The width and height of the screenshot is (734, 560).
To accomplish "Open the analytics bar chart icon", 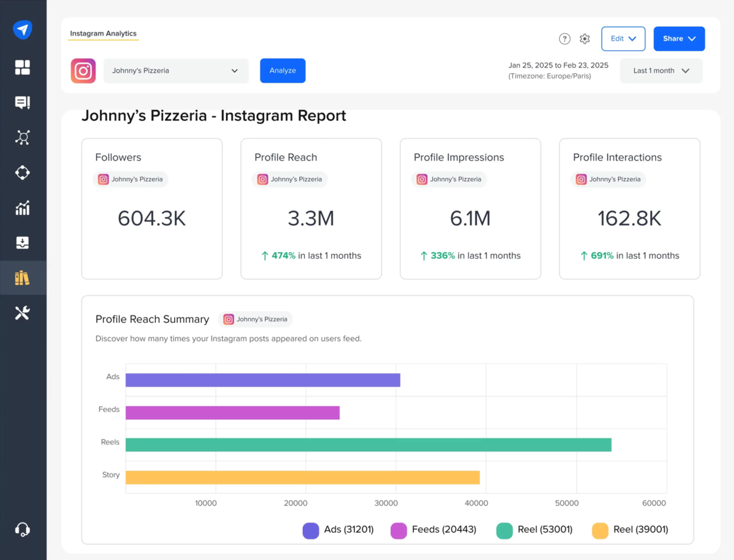I will [23, 208].
